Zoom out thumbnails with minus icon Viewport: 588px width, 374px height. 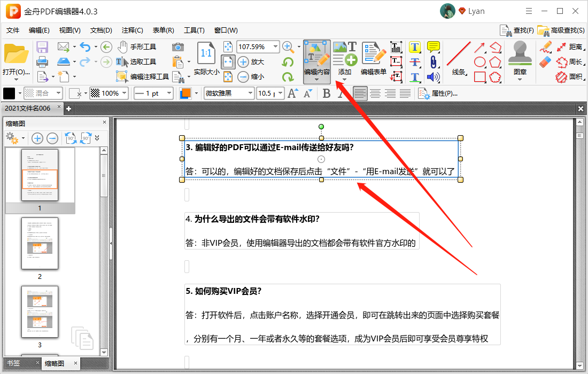pyautogui.click(x=52, y=138)
